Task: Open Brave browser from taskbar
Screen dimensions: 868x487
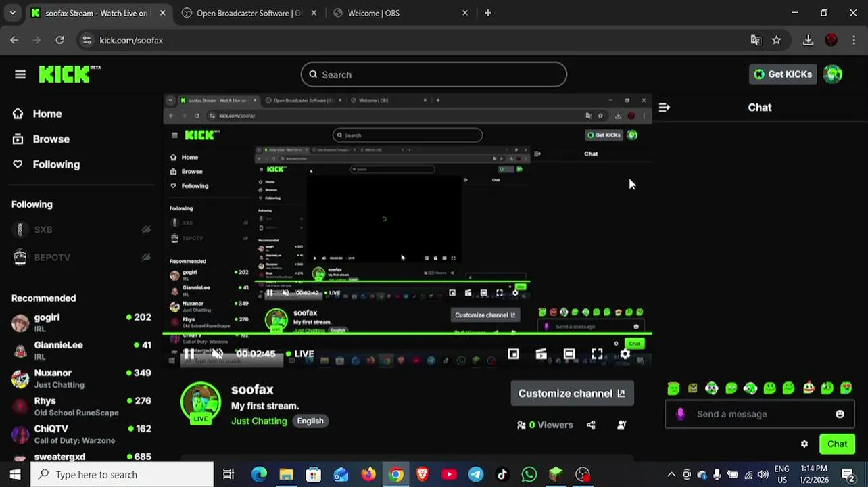Action: coord(423,474)
